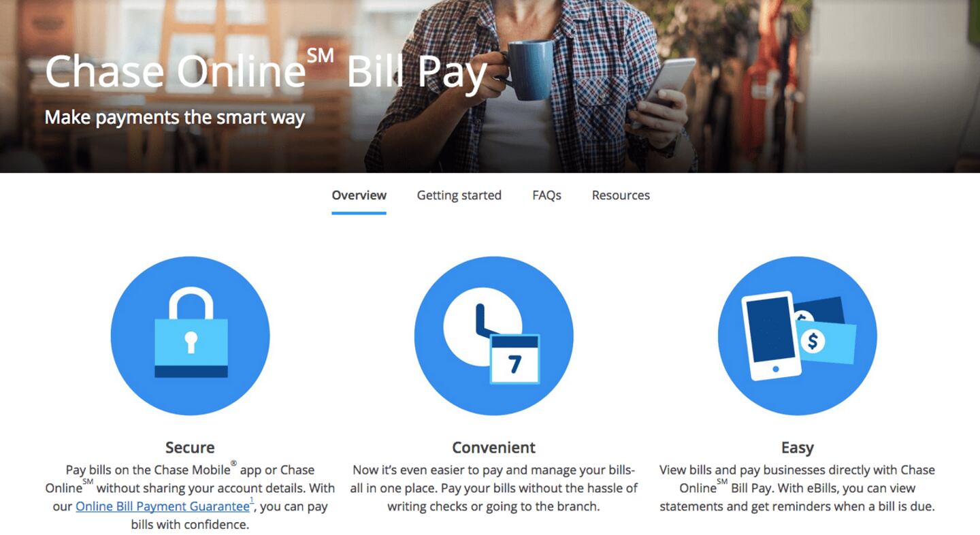Click the Chase Online Bill Pay banner title
Viewport: 980px width, 535px height.
click(265, 71)
